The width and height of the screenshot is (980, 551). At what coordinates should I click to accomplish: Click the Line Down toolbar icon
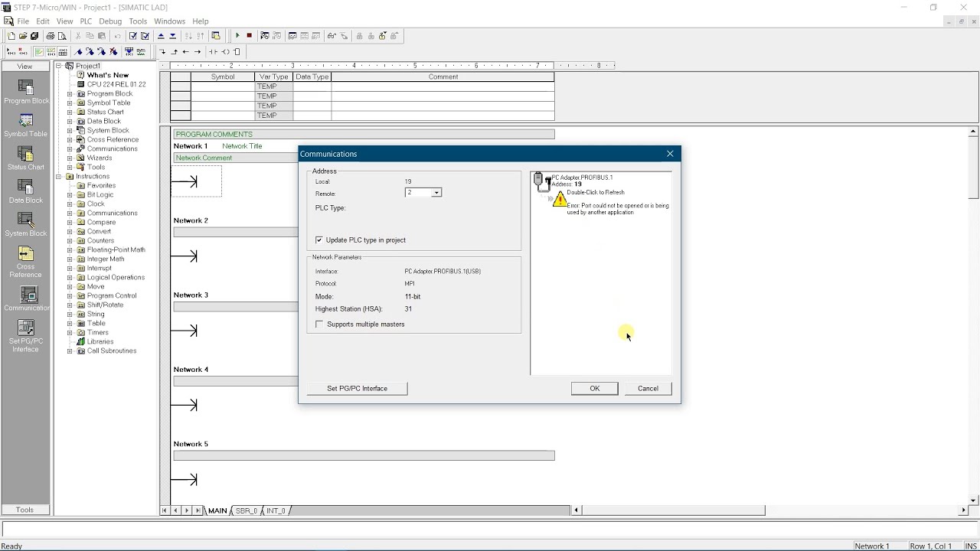pos(162,52)
